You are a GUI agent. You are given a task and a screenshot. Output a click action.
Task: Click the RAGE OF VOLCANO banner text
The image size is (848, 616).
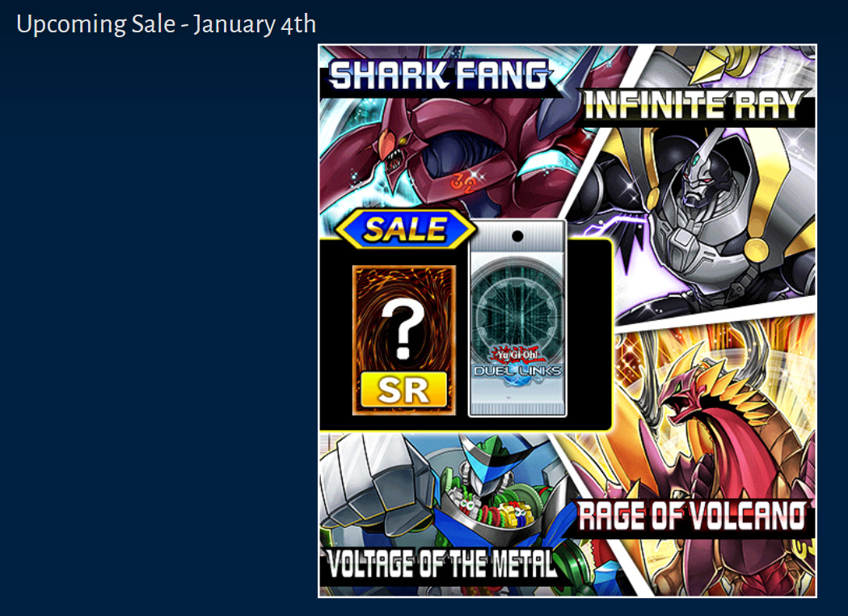pos(692,516)
